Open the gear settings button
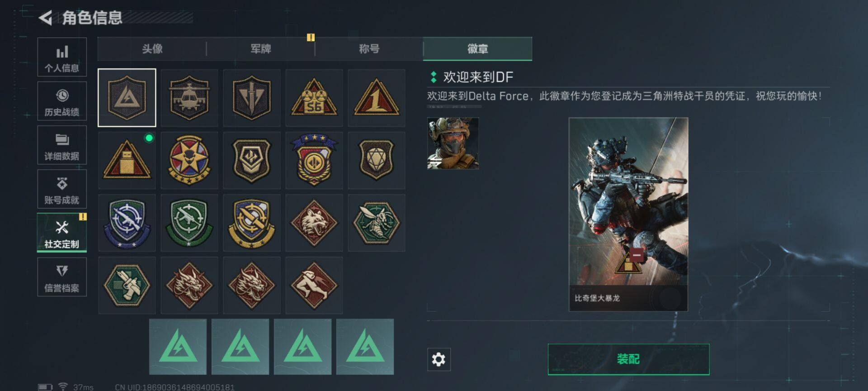This screenshot has width=868, height=391. coord(439,359)
